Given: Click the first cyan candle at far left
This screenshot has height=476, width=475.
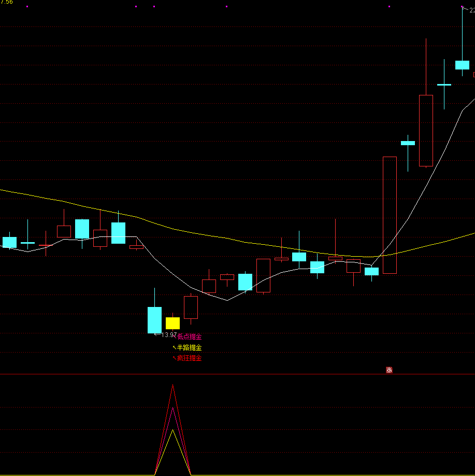Looking at the screenshot, I should coord(9,242).
